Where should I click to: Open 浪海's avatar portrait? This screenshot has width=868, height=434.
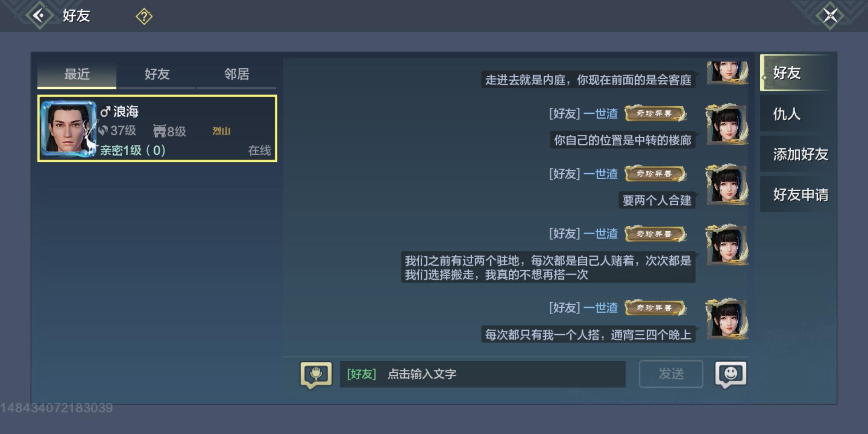click(x=68, y=128)
